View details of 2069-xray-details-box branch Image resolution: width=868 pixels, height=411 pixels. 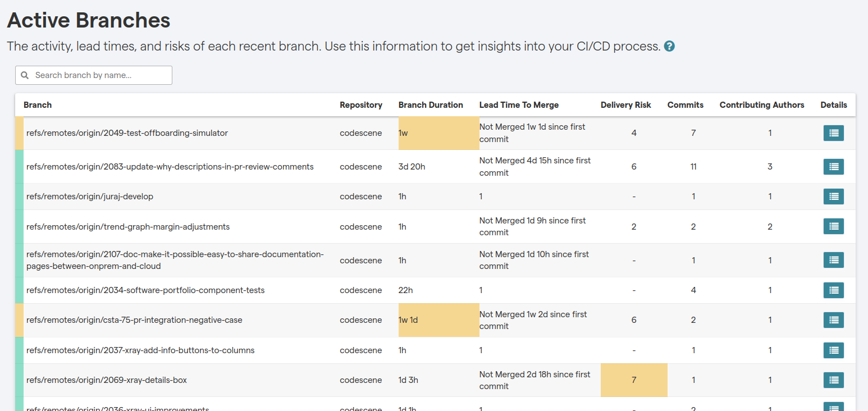point(833,380)
